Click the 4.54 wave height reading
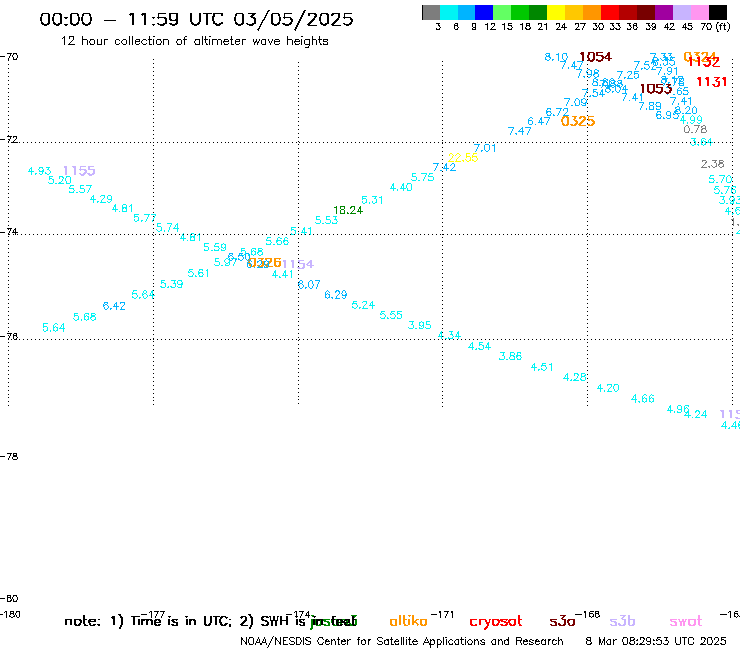 (x=479, y=346)
